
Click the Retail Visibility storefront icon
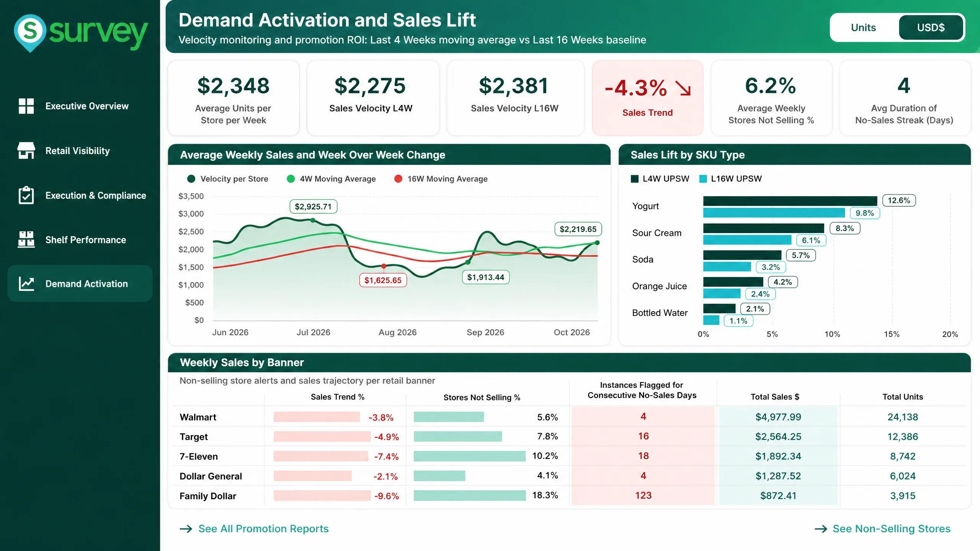tap(26, 151)
